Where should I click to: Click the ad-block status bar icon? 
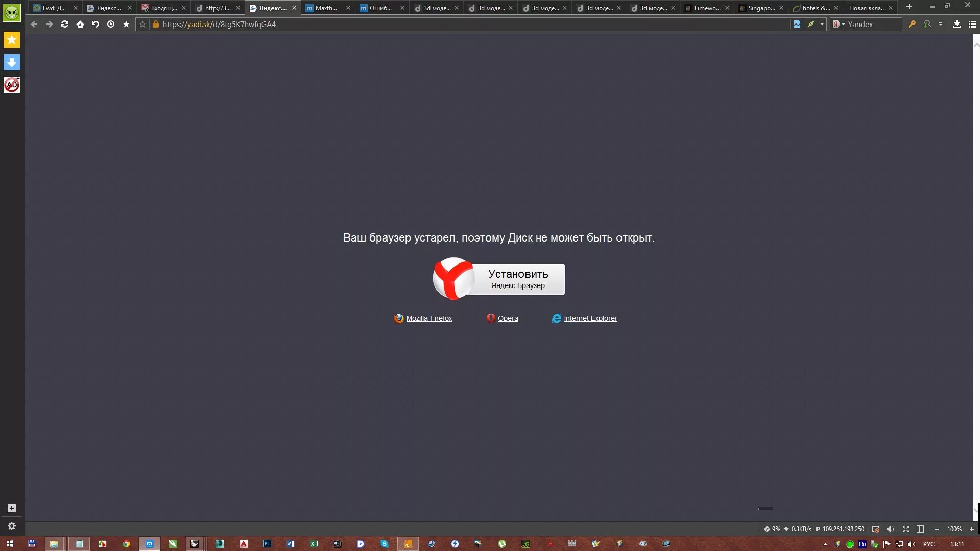point(876,529)
